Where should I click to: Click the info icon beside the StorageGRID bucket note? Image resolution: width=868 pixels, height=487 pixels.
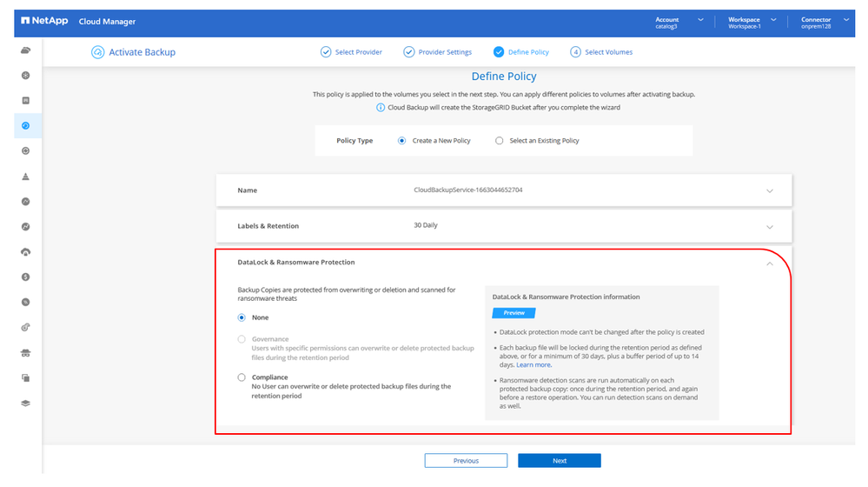coord(381,108)
